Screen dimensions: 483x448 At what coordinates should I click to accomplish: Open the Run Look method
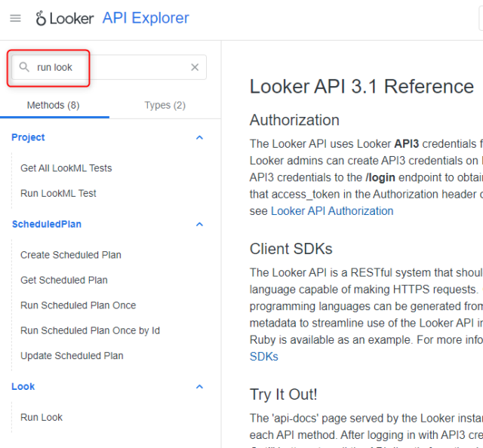coord(42,417)
